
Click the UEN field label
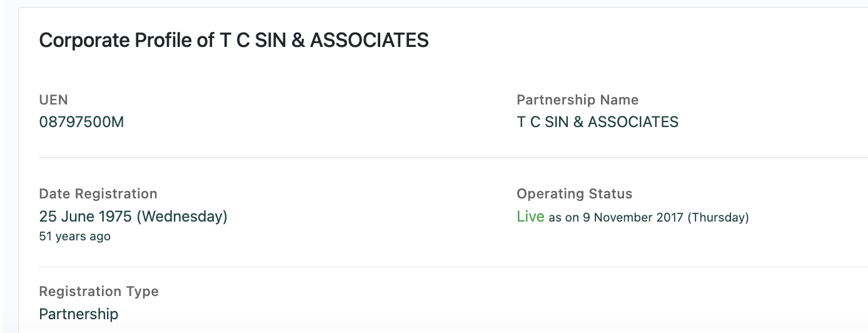[x=53, y=100]
